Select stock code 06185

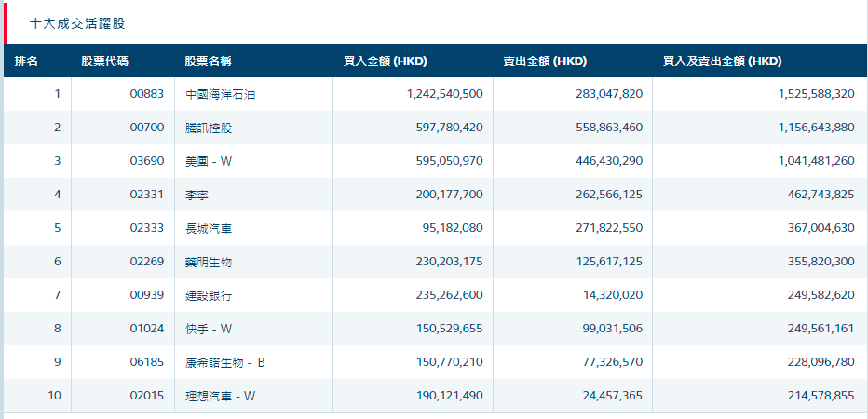[147, 362]
